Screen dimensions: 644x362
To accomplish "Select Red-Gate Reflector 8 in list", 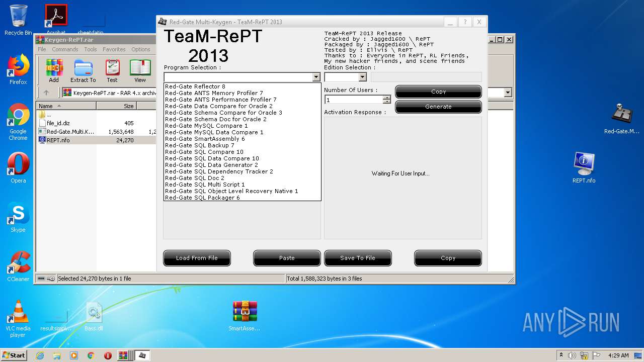I will (243, 86).
